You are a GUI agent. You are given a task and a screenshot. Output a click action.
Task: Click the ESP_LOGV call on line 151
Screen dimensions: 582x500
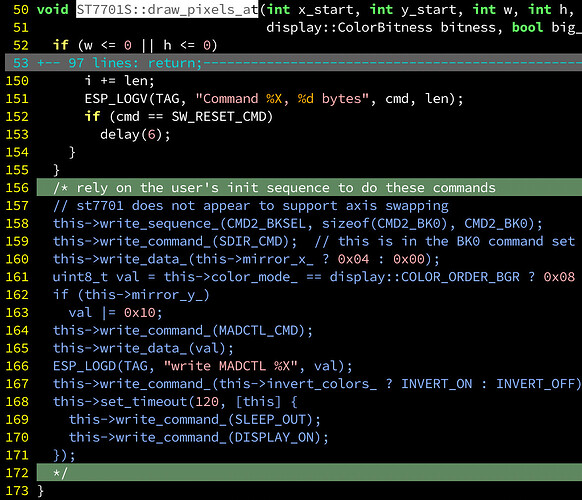(x=274, y=99)
